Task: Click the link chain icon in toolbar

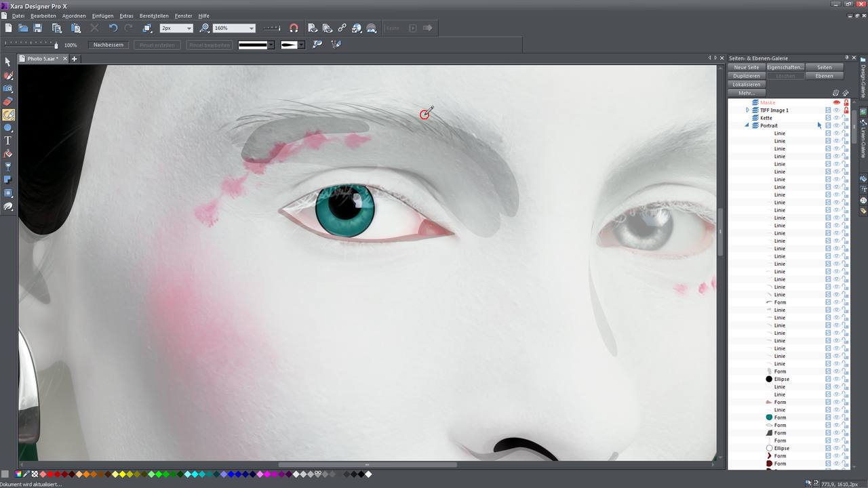Action: 342,28
